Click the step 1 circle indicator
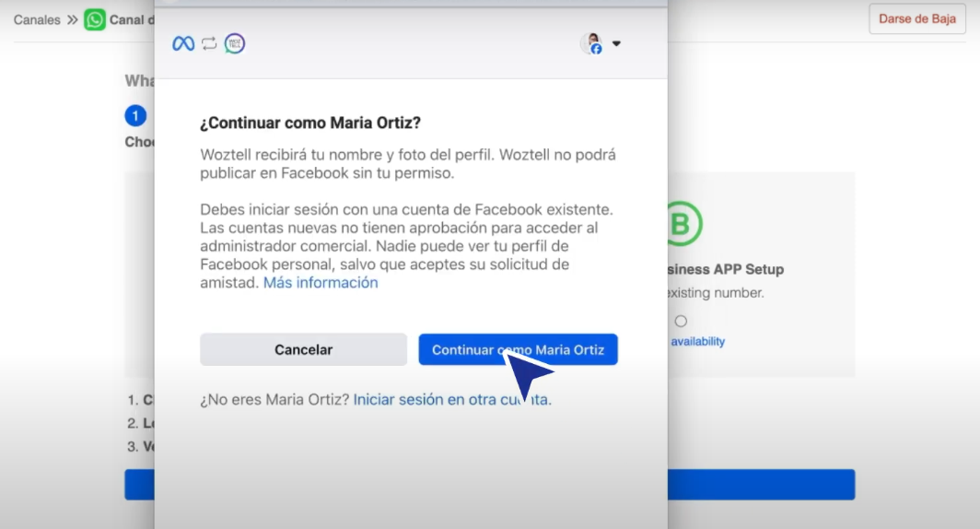Screen dimensions: 980x529 (135, 116)
